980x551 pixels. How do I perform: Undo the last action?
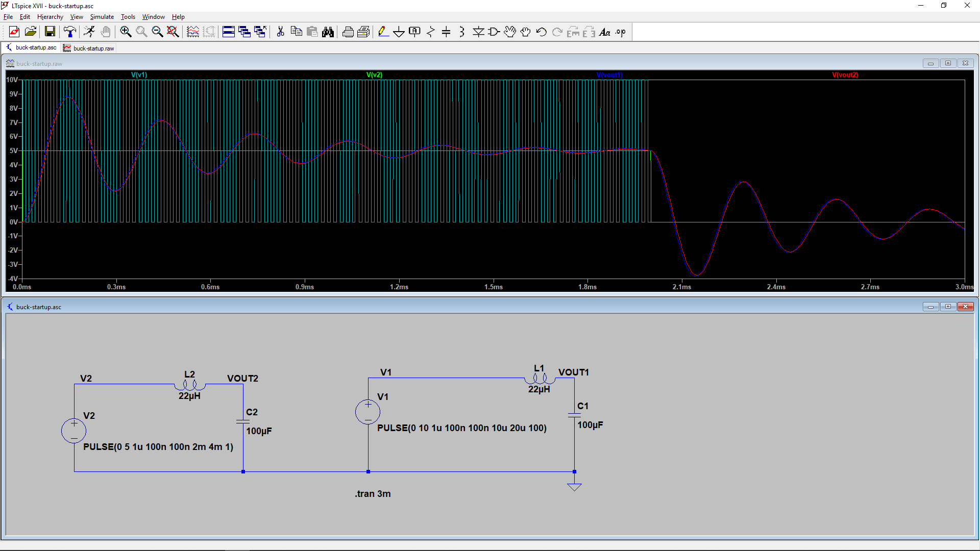pyautogui.click(x=541, y=32)
